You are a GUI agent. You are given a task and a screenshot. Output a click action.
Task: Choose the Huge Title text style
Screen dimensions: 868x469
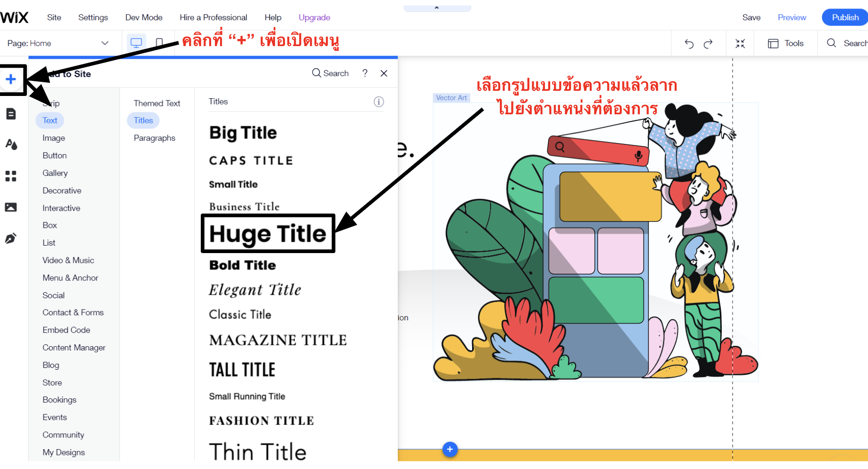268,234
